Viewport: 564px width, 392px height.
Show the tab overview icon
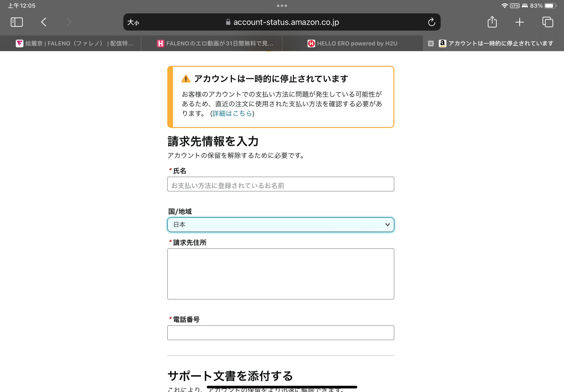tap(548, 22)
